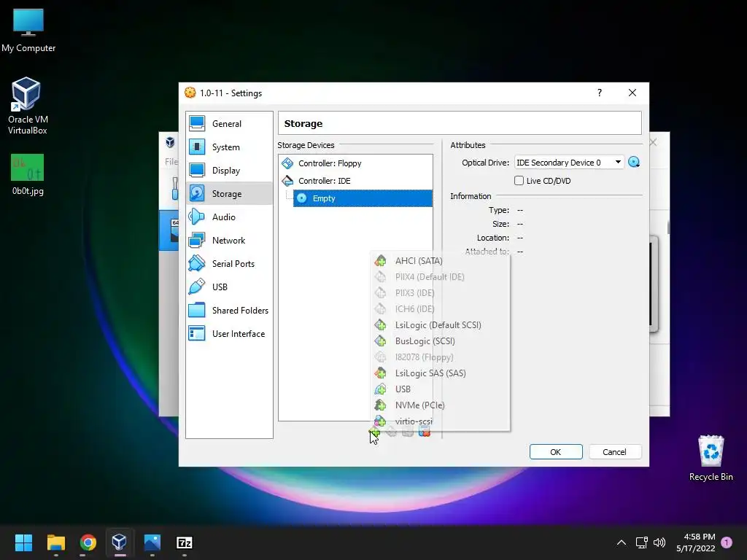Open the Shared Folders settings category
Viewport: 747px width, 560px height.
point(229,311)
